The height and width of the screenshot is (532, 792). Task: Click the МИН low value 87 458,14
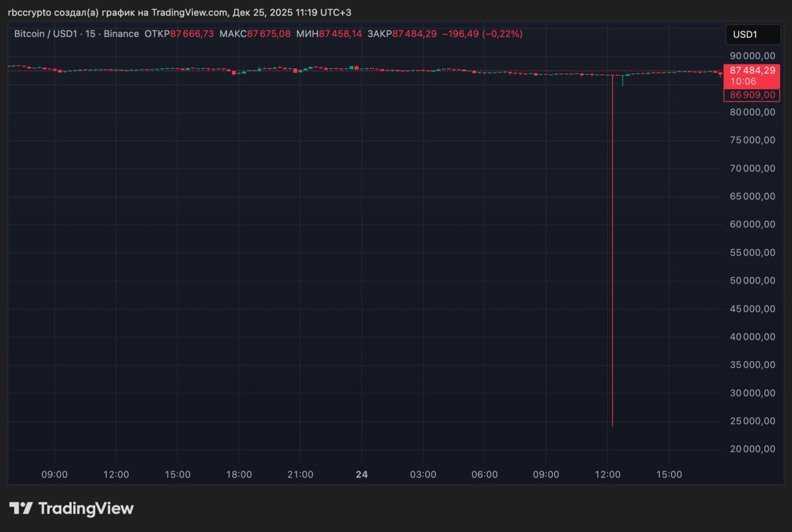340,34
